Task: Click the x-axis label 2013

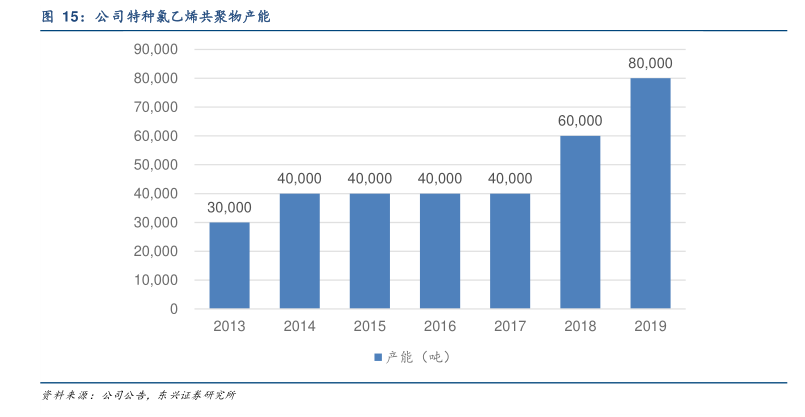Action: tap(229, 326)
